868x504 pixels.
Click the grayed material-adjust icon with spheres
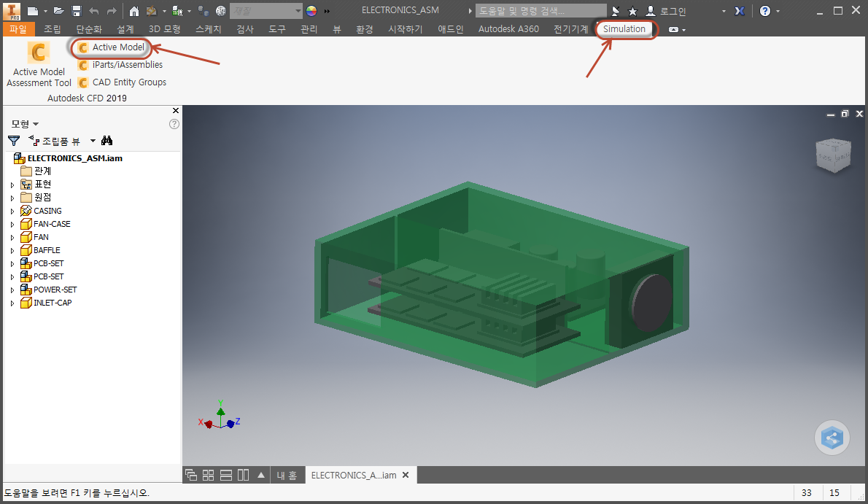tap(204, 11)
